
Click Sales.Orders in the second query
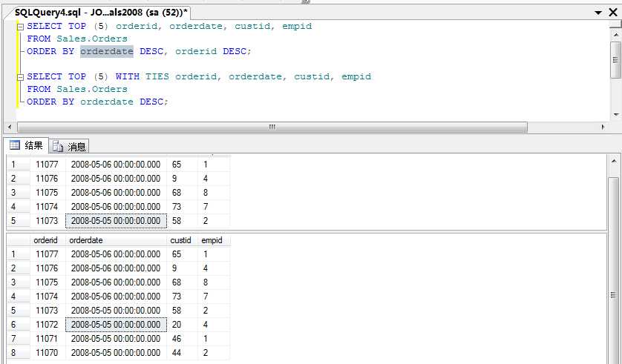pos(92,89)
